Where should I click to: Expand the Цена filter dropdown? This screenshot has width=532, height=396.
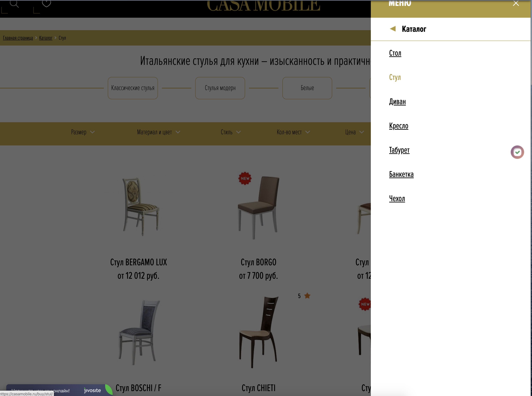(x=355, y=132)
